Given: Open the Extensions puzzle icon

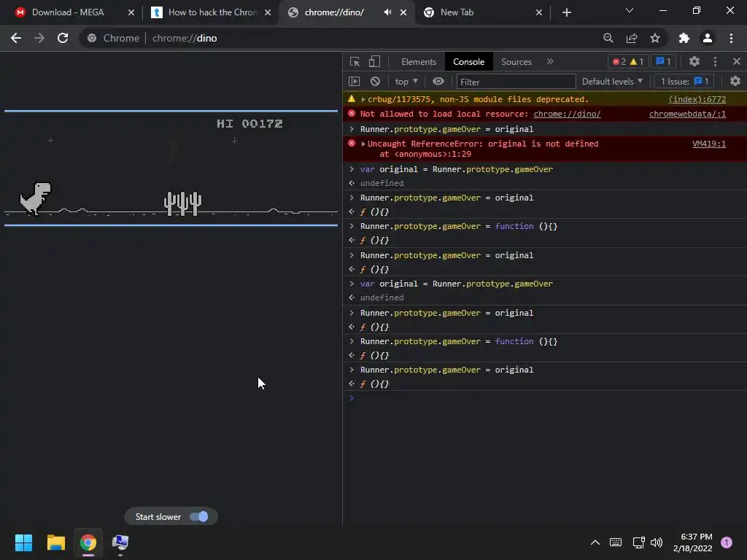Looking at the screenshot, I should pyautogui.click(x=684, y=38).
